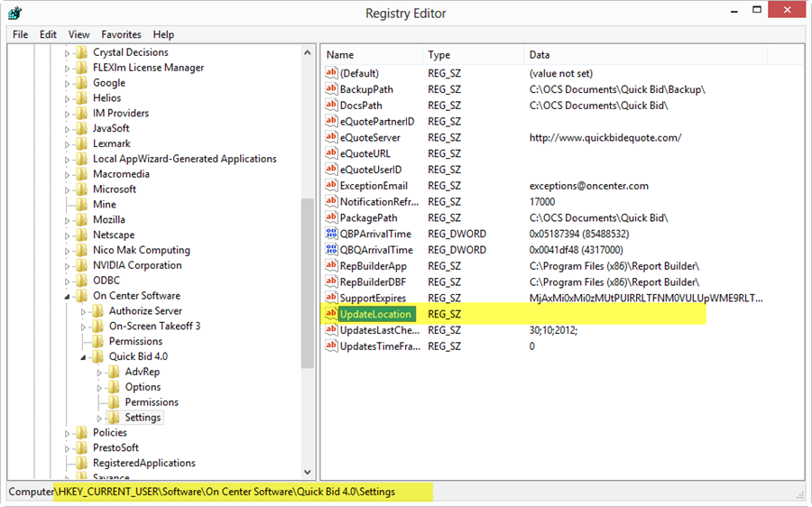This screenshot has width=812, height=507.
Task: Click the tree scrollbar down arrow
Action: (x=307, y=472)
